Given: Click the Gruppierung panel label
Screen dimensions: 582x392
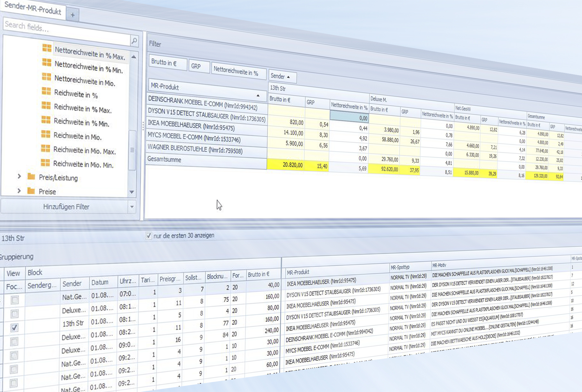Looking at the screenshot, I should pyautogui.click(x=16, y=257).
